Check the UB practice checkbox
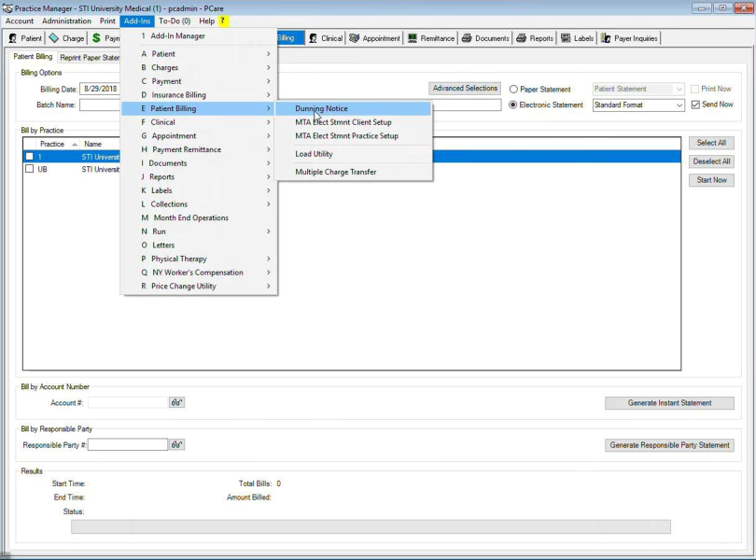Image resolution: width=756 pixels, height=560 pixels. pyautogui.click(x=30, y=170)
